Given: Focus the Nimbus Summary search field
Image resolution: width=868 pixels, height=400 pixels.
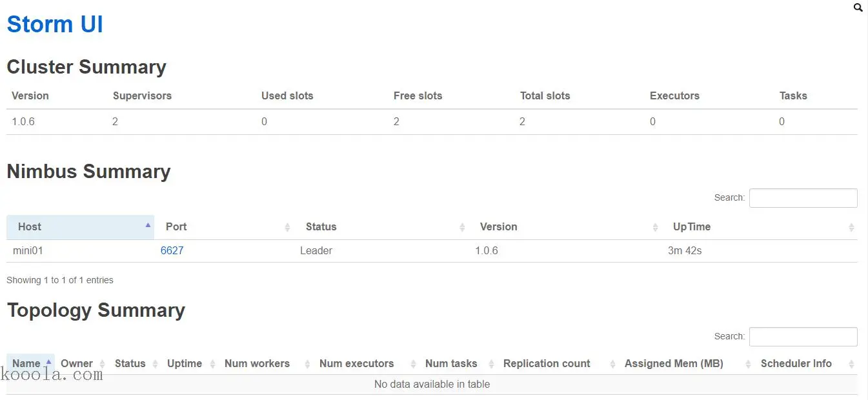Looking at the screenshot, I should (803, 198).
